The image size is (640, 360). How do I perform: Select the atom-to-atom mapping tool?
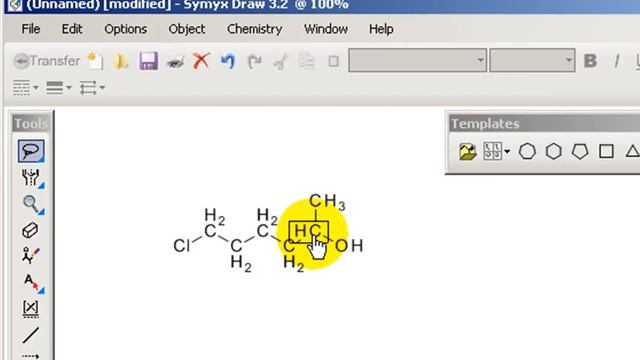coord(30,256)
